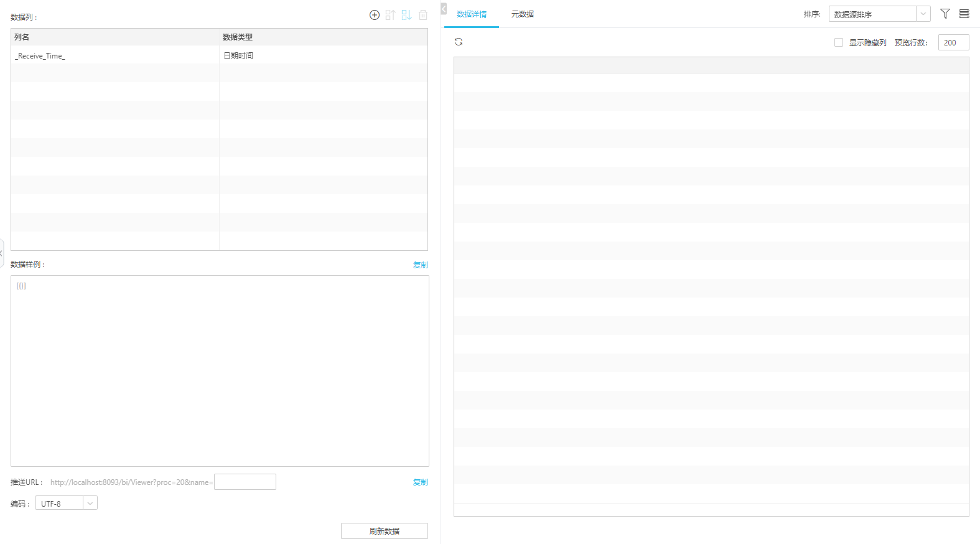This screenshot has width=980, height=544.
Task: Click the refresh icon under 数据详情 tab
Action: 459,42
